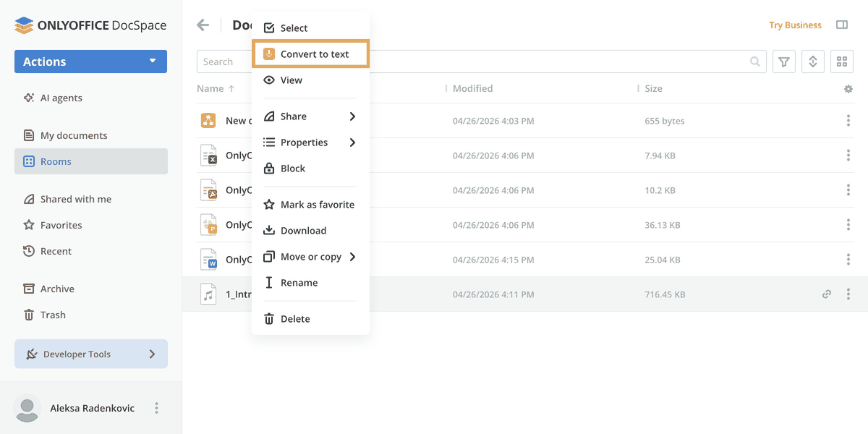
Task: Choose Delete in context menu
Action: click(x=311, y=319)
